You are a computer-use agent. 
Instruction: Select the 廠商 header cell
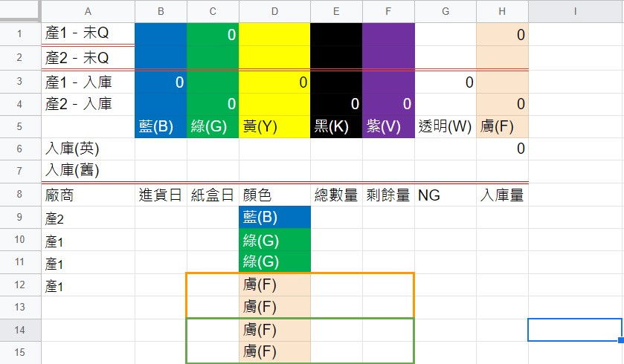(88, 195)
